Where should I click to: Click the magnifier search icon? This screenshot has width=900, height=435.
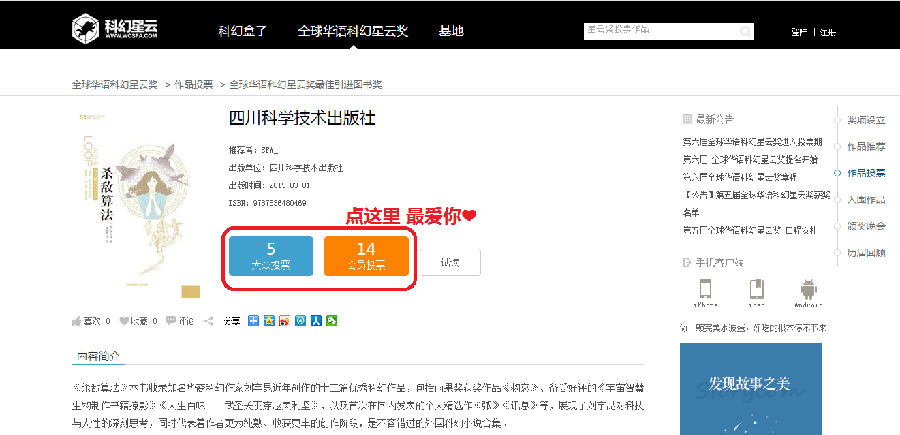[746, 32]
